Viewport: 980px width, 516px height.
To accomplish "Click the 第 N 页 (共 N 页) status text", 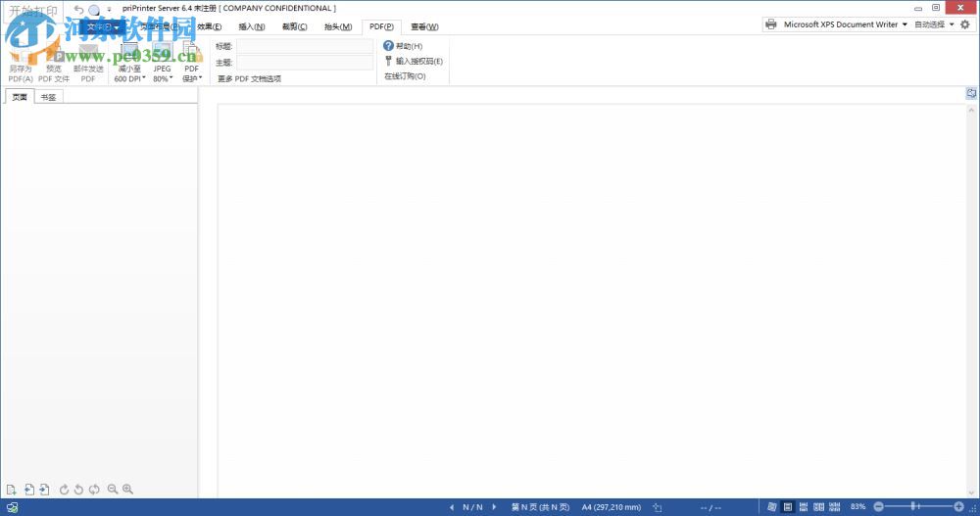I will [540, 507].
